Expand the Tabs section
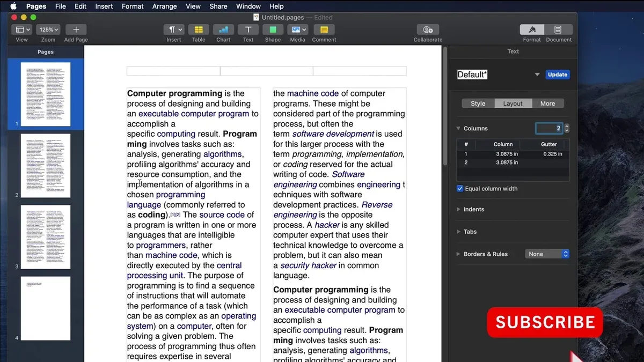The width and height of the screenshot is (644, 362). coord(458,232)
